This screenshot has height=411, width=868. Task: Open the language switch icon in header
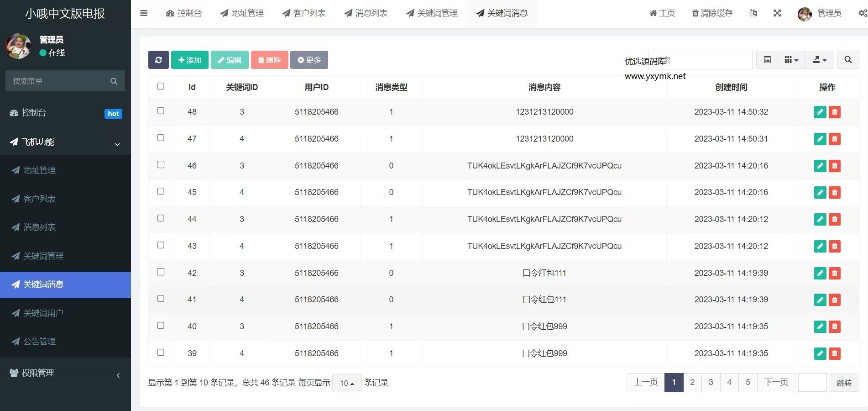coord(753,13)
